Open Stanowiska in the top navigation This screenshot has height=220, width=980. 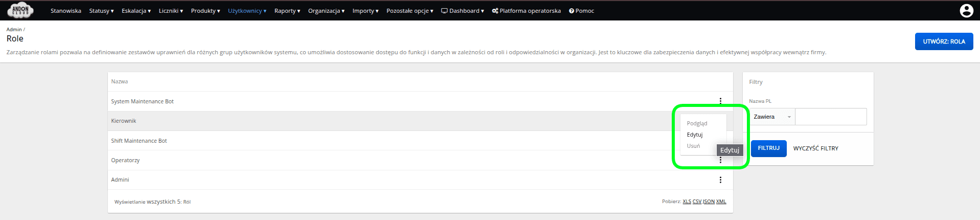pyautogui.click(x=66, y=11)
